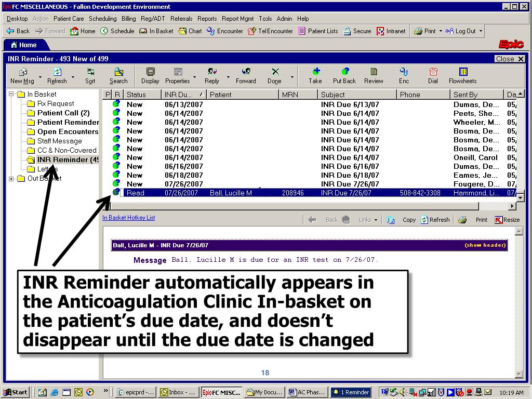532x399 pixels.
Task: Click show header link
Action: [x=485, y=245]
